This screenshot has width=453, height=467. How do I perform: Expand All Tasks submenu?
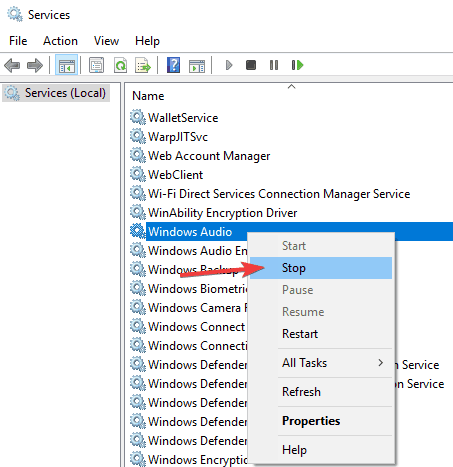(x=321, y=363)
